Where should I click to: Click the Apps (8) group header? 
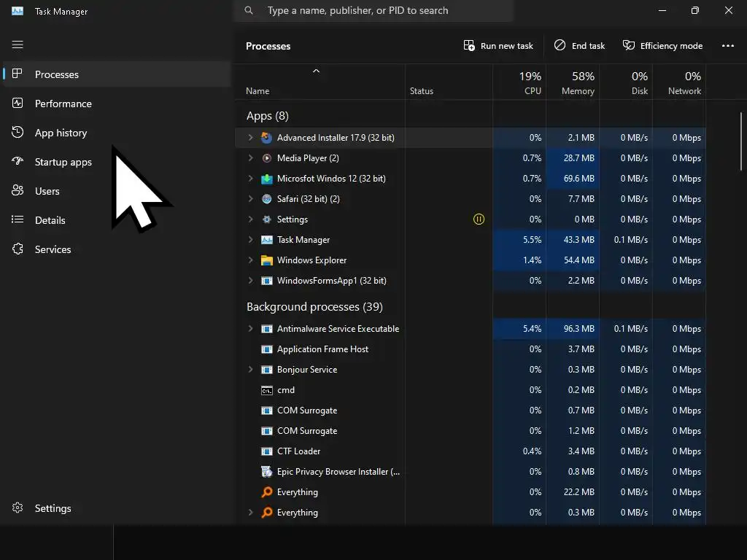[267, 116]
